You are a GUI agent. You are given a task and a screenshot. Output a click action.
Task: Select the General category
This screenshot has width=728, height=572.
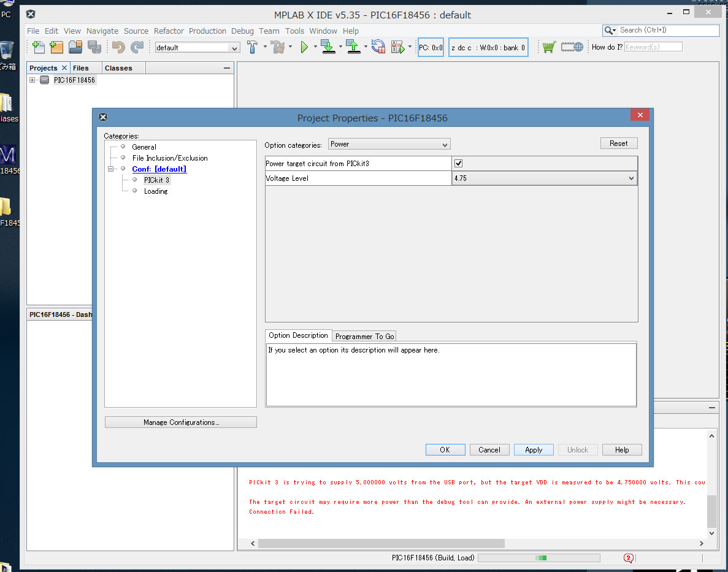[x=144, y=147]
